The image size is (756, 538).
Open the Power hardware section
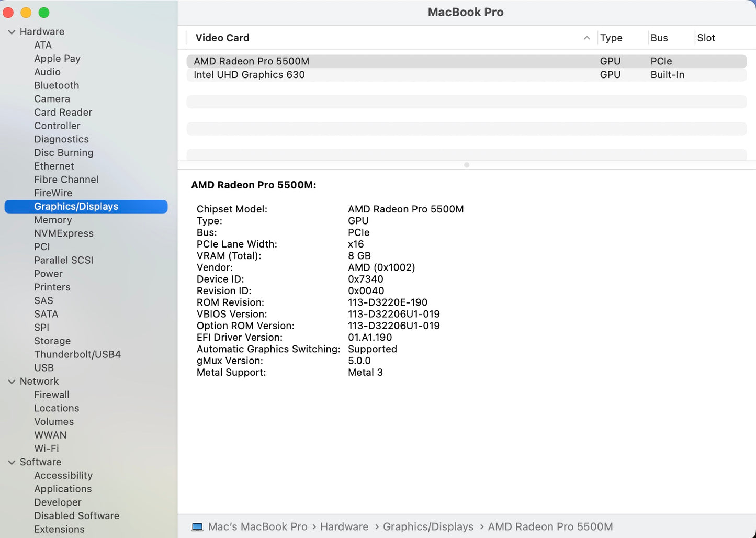(x=48, y=274)
